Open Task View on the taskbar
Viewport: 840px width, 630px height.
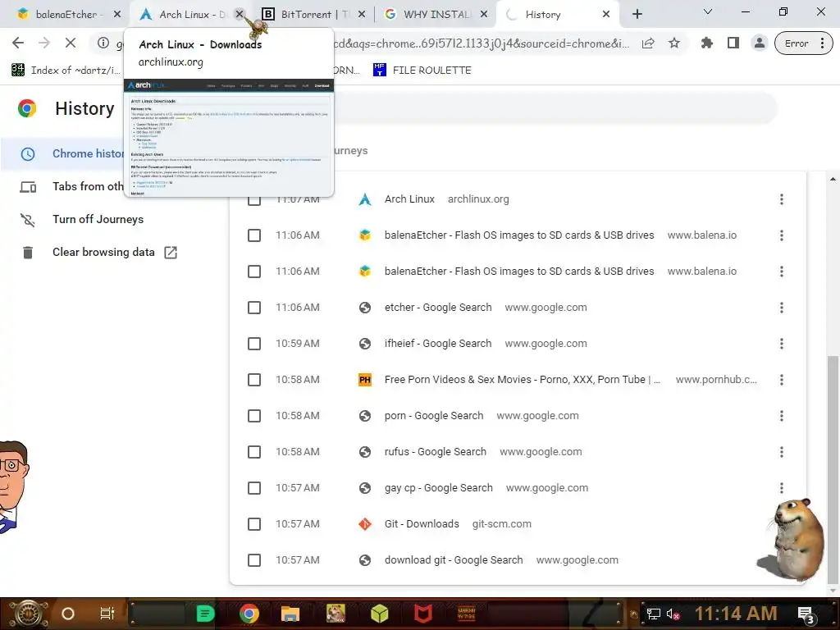(x=107, y=614)
